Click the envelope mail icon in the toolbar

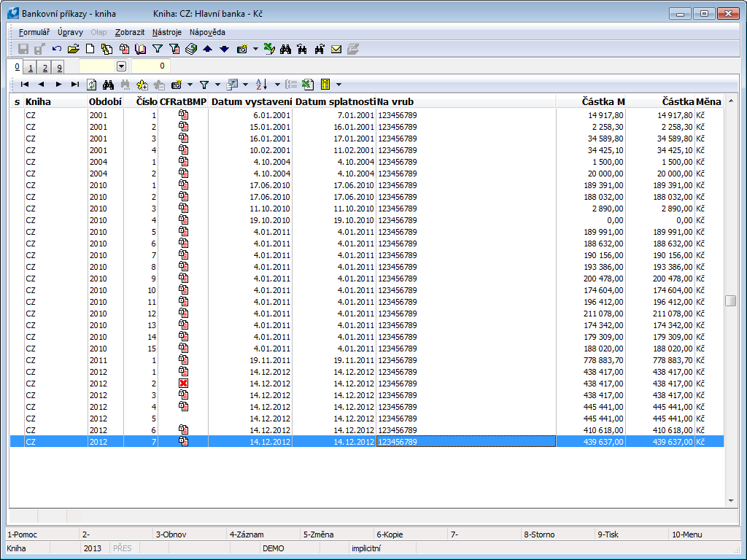click(x=336, y=49)
